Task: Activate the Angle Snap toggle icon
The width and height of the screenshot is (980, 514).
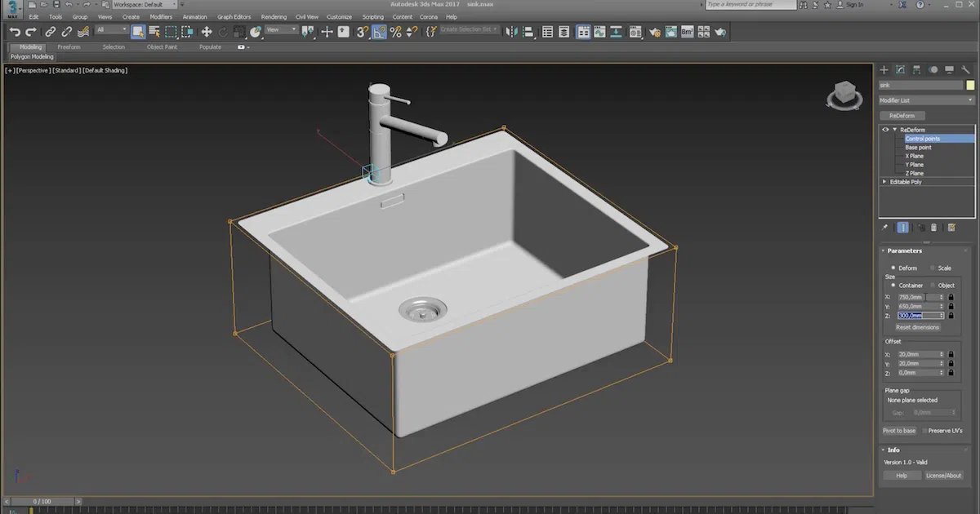Action: (x=379, y=32)
